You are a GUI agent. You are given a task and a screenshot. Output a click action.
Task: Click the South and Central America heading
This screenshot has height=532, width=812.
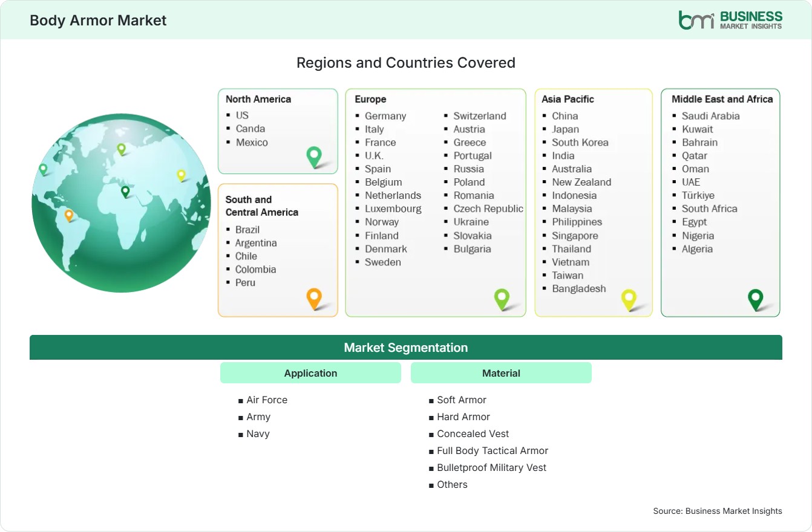[x=262, y=206]
